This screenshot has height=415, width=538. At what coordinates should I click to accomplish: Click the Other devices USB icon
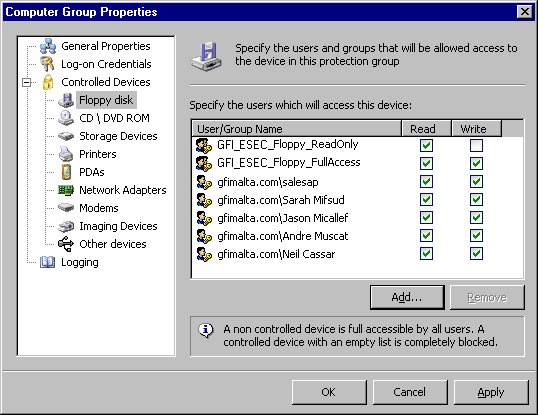click(x=66, y=244)
